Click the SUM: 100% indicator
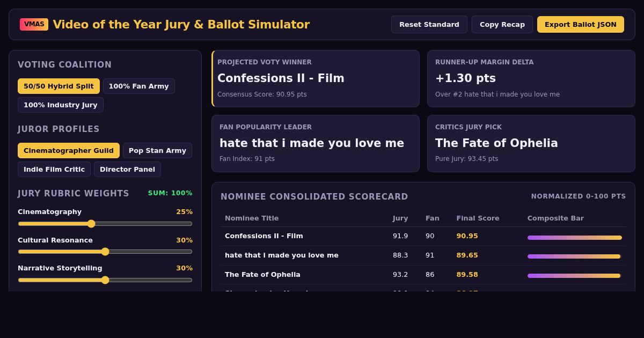Screen dimensions: 644x338 point(170,193)
